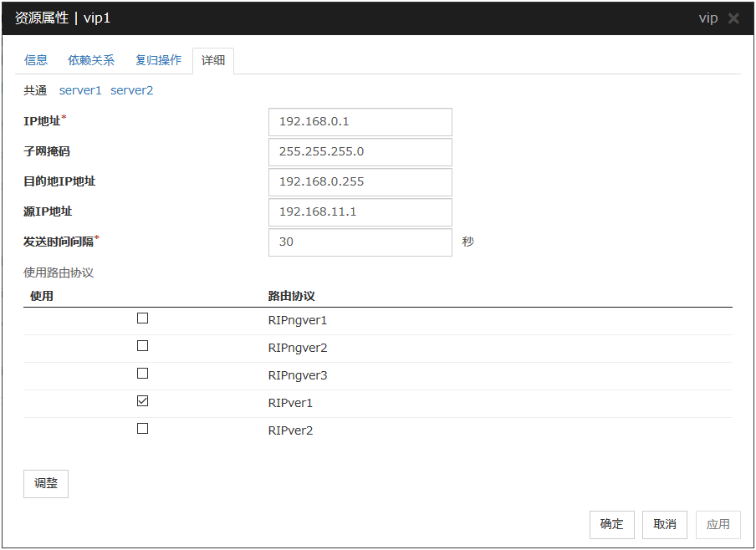Open the server2 settings link
This screenshot has width=756, height=550.
[132, 90]
